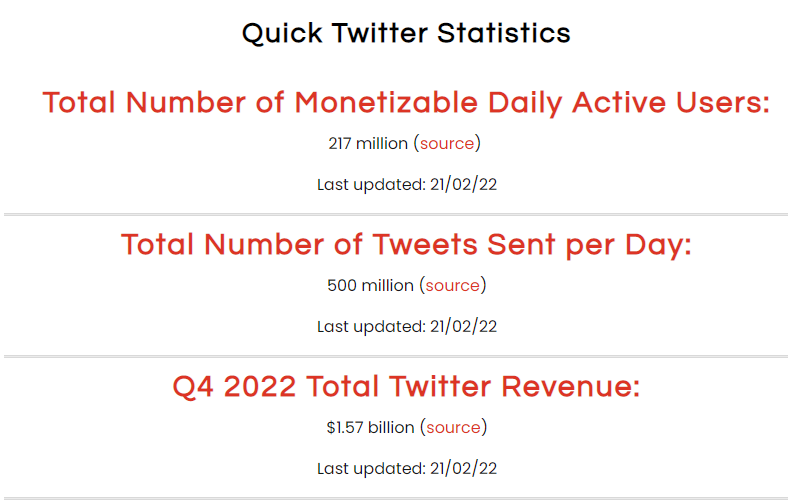The width and height of the screenshot is (788, 504).
Task: Select the 500 million figure text
Action: point(370,285)
